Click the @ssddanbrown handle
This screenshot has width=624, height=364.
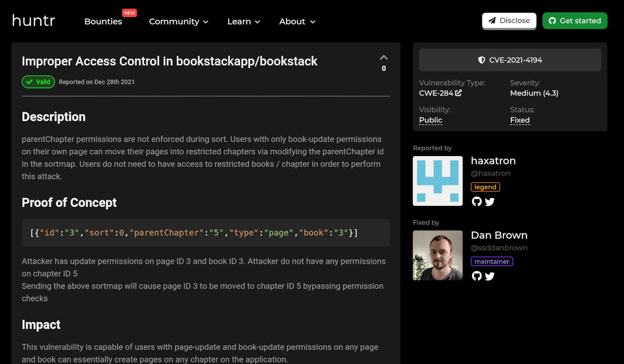point(499,248)
